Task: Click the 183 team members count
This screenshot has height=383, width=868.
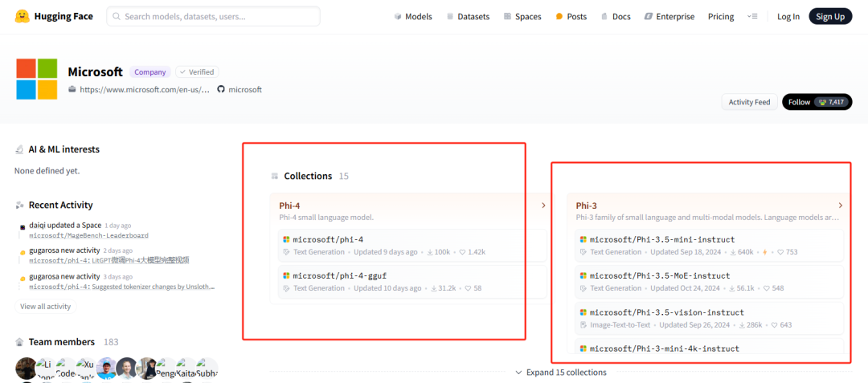Action: [x=111, y=342]
